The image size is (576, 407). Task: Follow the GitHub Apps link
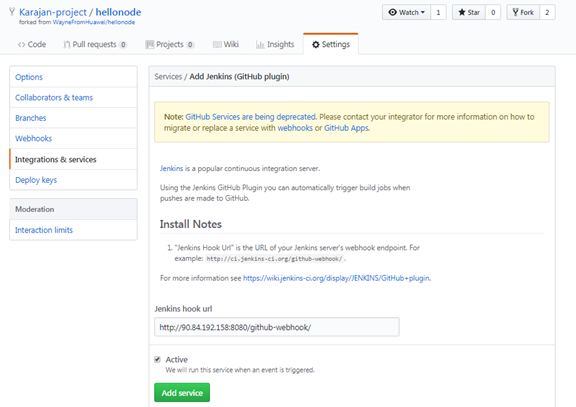coord(346,128)
